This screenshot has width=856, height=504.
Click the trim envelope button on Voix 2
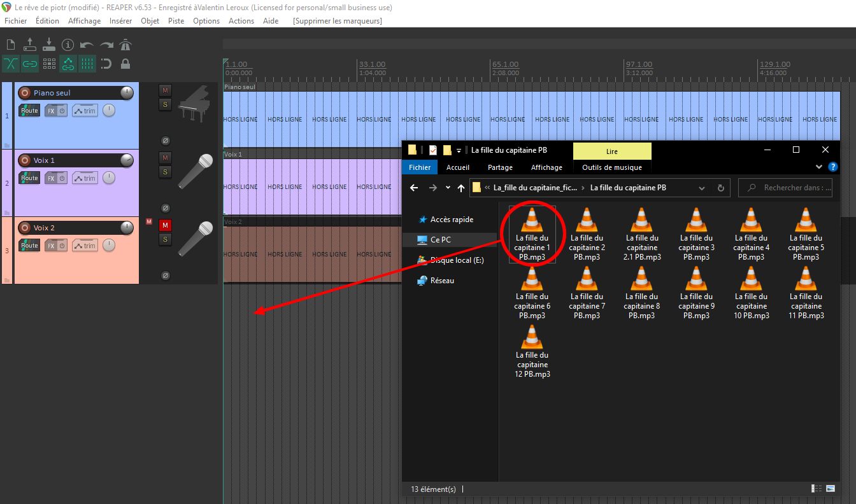(x=85, y=246)
